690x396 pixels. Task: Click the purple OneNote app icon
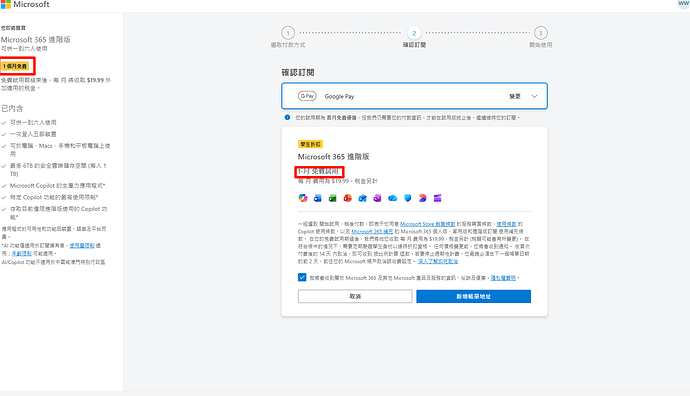click(378, 198)
